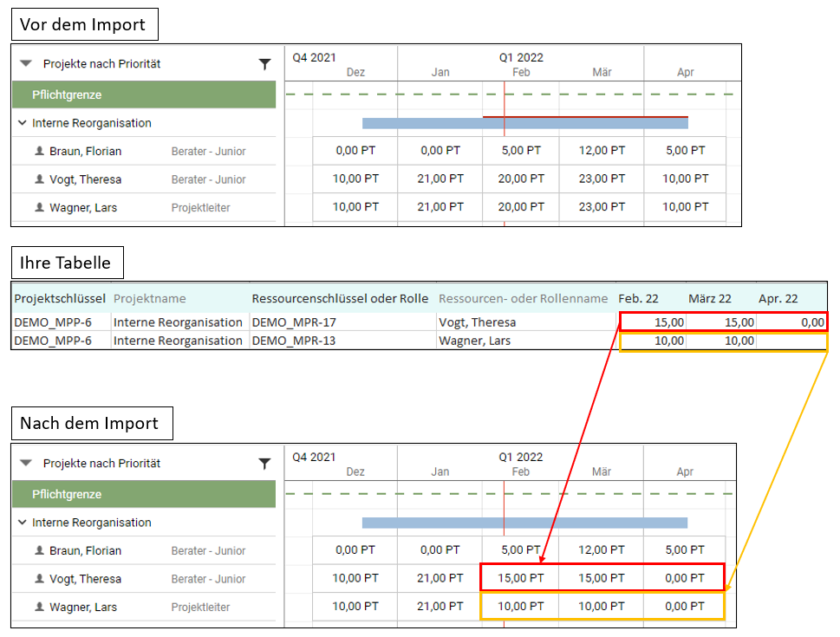The width and height of the screenshot is (840, 637).
Task: Select the DEMO_MPR-17 cell in the table
Action: [294, 322]
